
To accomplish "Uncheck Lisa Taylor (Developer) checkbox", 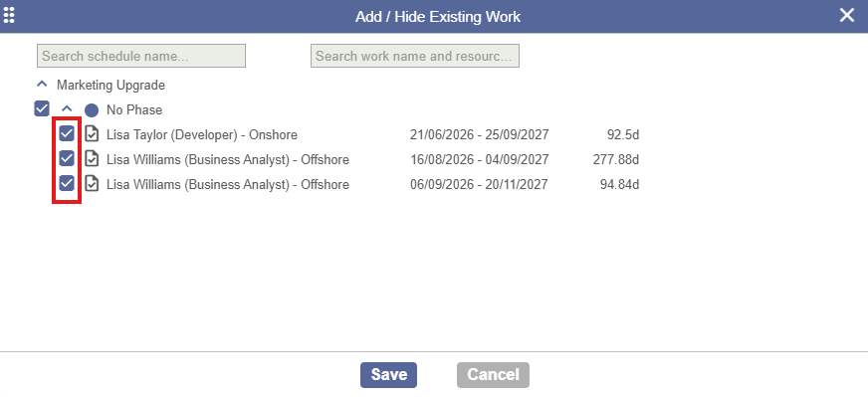I will [x=67, y=133].
